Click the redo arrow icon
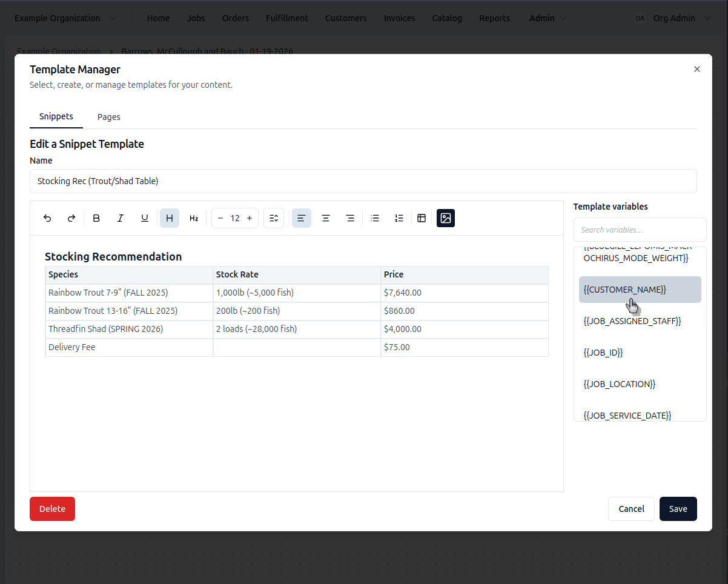This screenshot has height=584, width=728. (x=71, y=218)
